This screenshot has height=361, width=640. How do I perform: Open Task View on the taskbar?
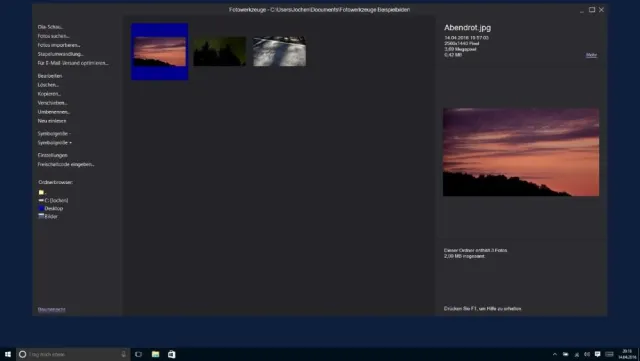tap(138, 354)
